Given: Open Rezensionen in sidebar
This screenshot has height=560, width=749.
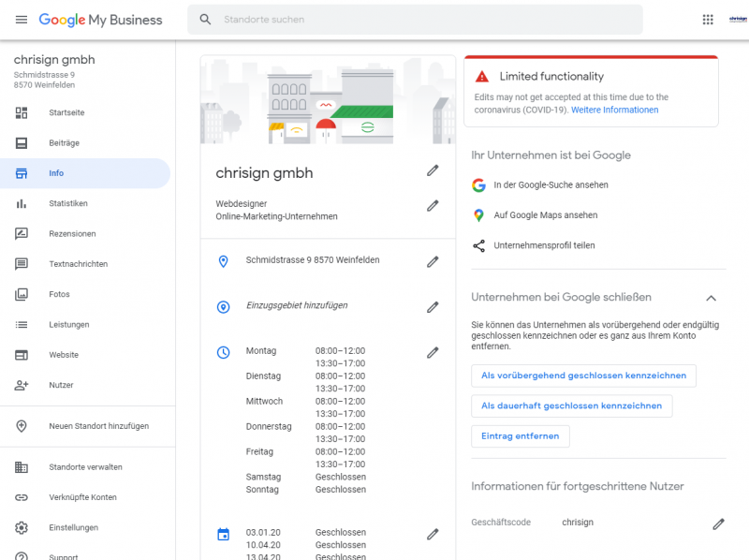Looking at the screenshot, I should (x=85, y=234).
